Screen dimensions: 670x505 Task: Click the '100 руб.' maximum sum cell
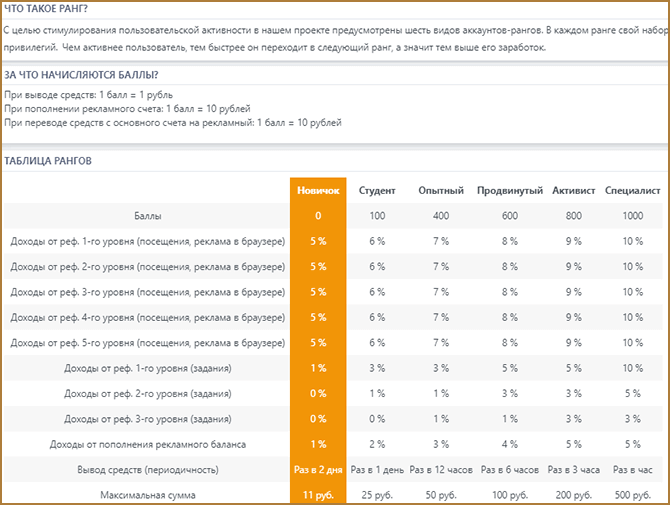510,495
